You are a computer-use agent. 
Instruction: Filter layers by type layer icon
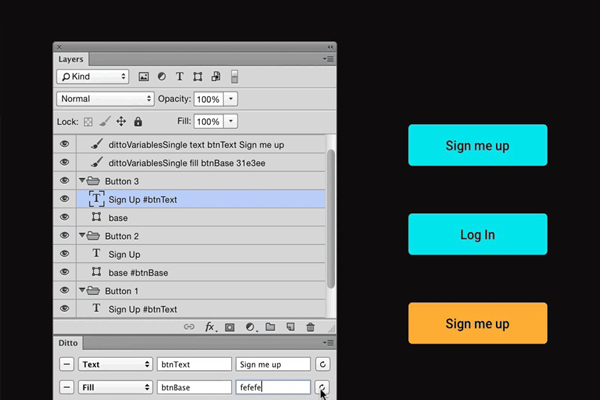pyautogui.click(x=179, y=77)
